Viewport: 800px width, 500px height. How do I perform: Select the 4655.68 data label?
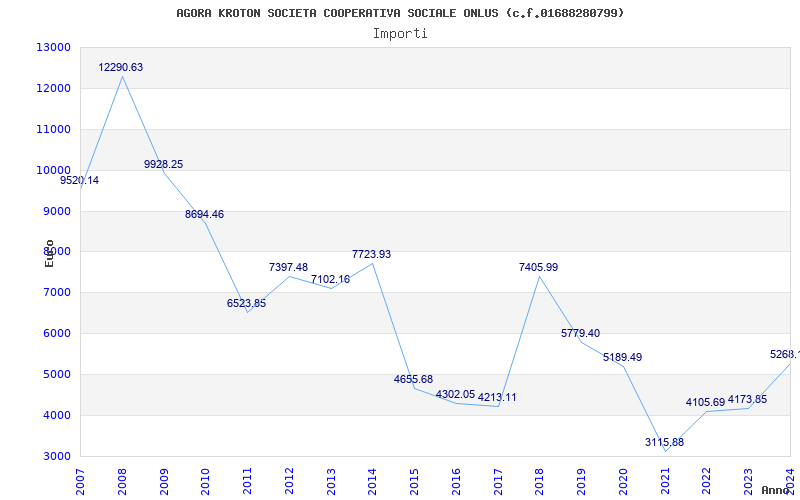(413, 379)
